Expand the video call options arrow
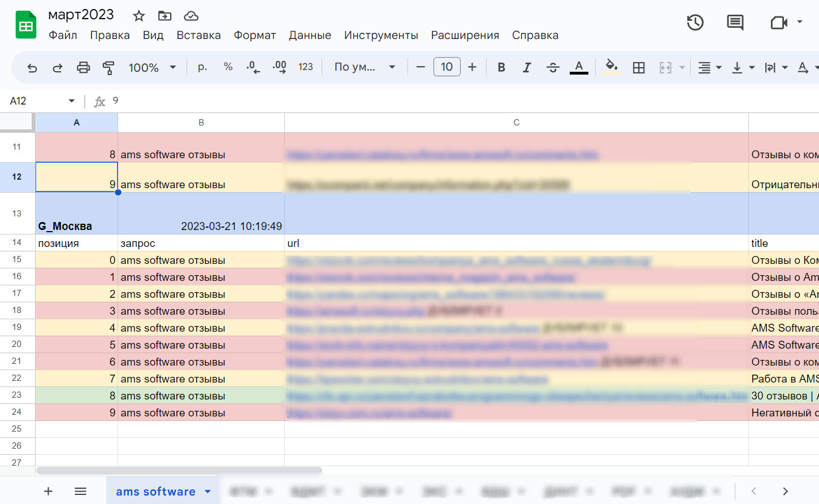This screenshot has width=819, height=504. tap(799, 22)
